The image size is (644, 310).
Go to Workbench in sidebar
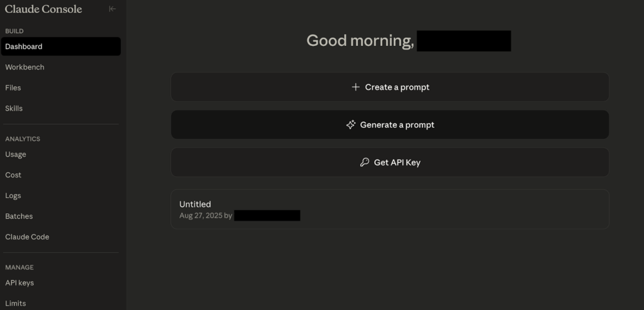click(x=25, y=67)
